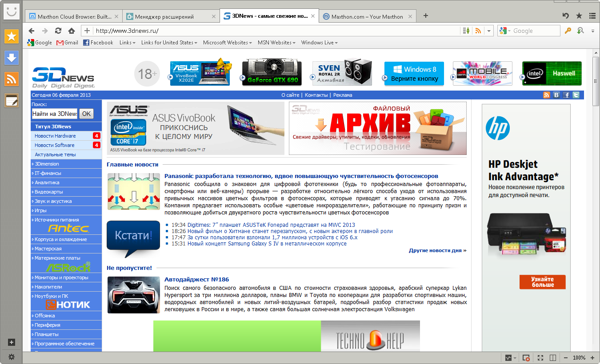Go back to the previous page
Screen dimensions: 600x364
pos(31,31)
